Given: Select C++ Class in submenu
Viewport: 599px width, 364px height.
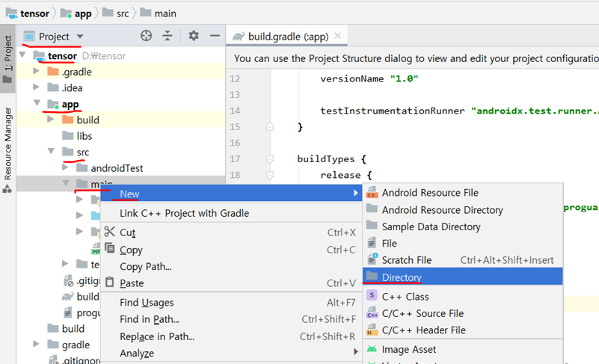Looking at the screenshot, I should tap(463, 297).
